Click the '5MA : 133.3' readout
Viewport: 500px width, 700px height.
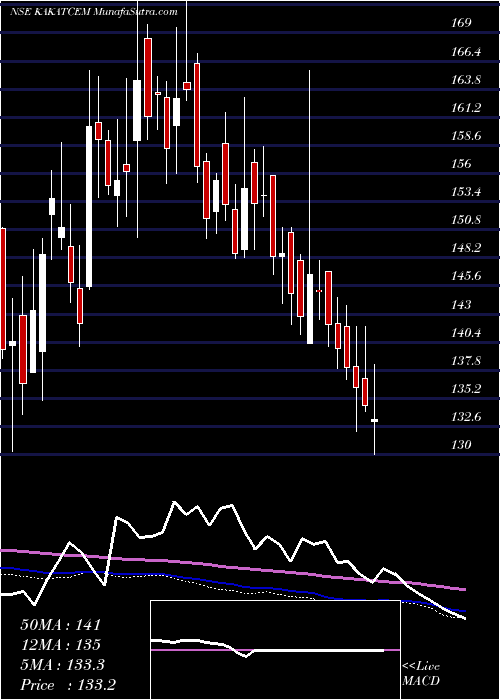(x=62, y=665)
